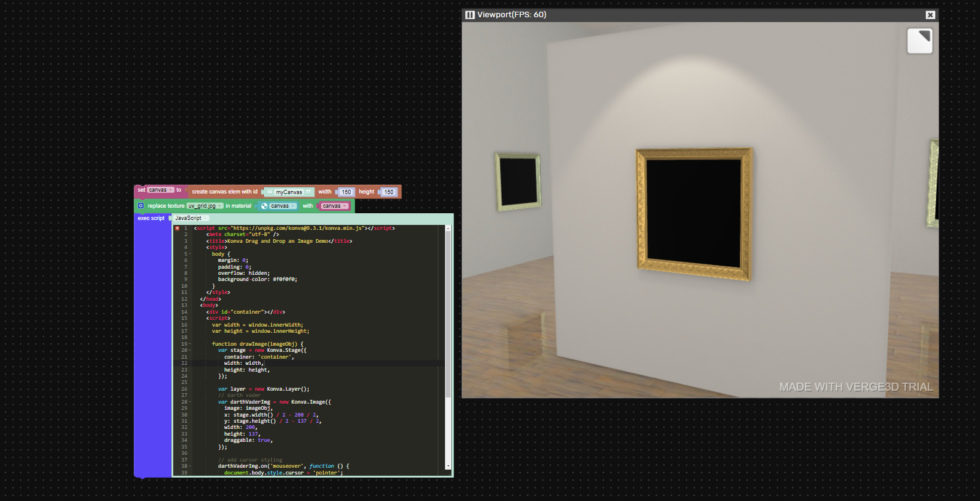Click the div id="container" line
This screenshot has width=980, height=501.
tap(245, 312)
